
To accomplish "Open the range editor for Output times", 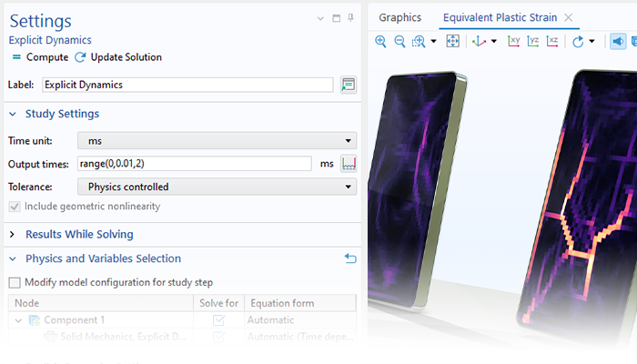I will pos(348,164).
